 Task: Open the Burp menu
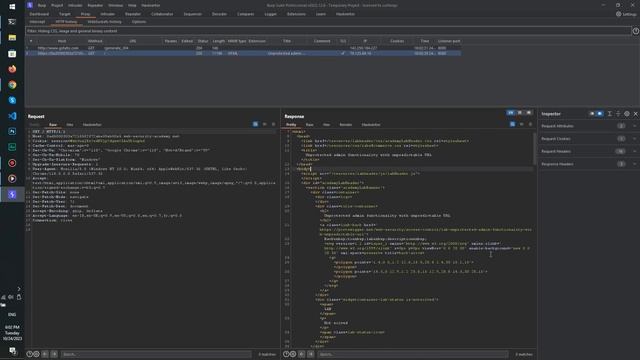pyautogui.click(x=42, y=6)
